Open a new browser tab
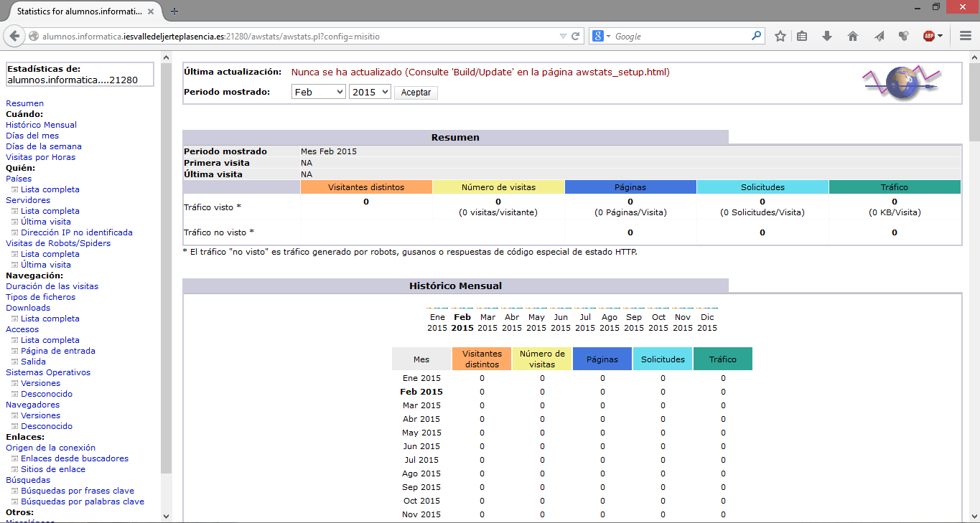This screenshot has height=523, width=980. click(174, 11)
